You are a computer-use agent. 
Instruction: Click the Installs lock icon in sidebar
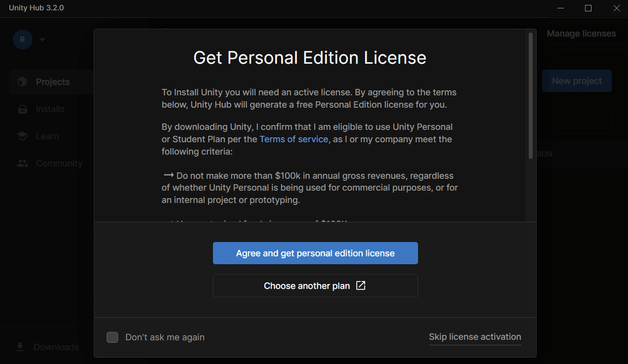(22, 109)
